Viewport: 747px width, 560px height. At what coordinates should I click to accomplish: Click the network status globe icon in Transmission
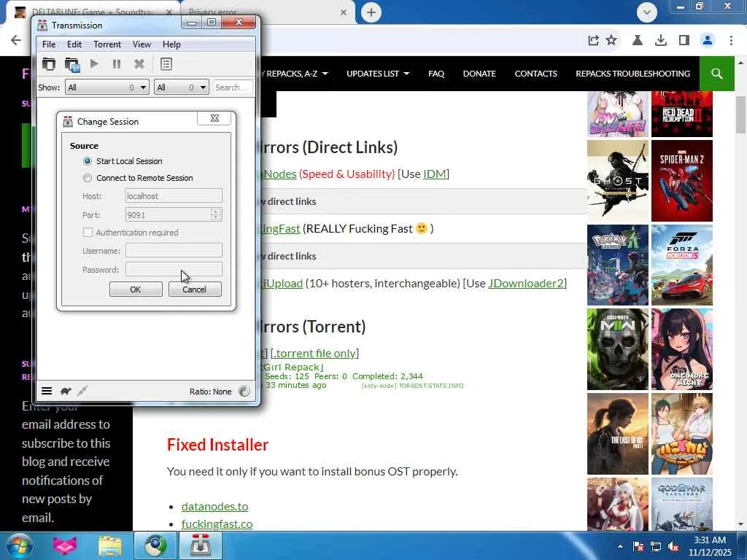(244, 391)
